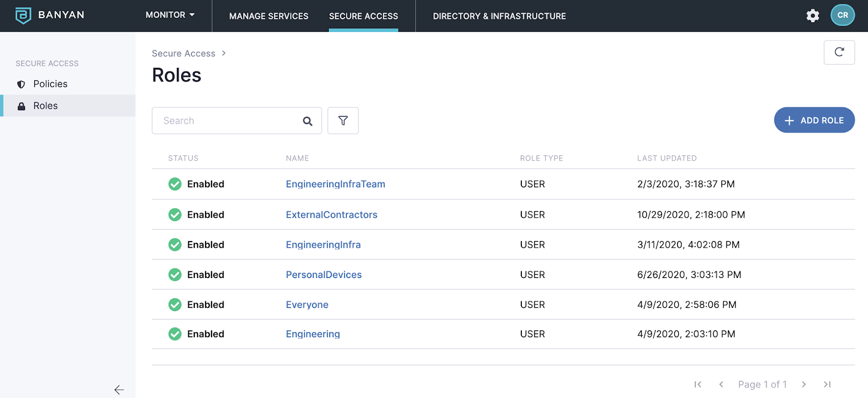The width and height of the screenshot is (868, 398).
Task: Click the date 10/29/2020, 2:18:00 PM
Action: [x=691, y=215]
